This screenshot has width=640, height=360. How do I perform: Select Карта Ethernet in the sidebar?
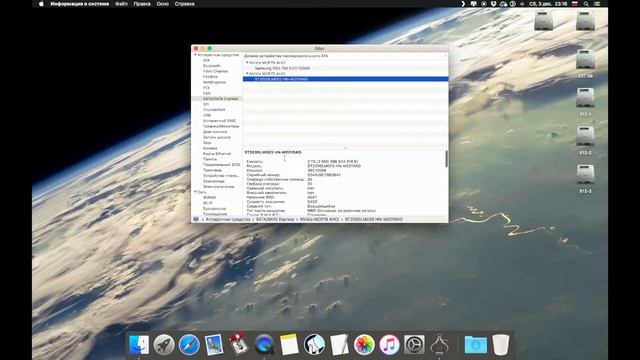coord(217,154)
